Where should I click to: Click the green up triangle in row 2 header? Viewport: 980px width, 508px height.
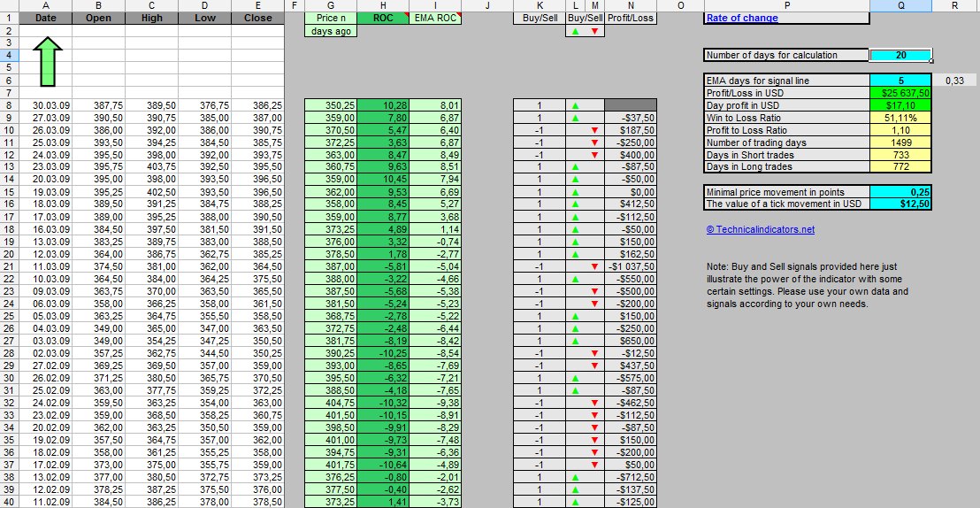(575, 31)
